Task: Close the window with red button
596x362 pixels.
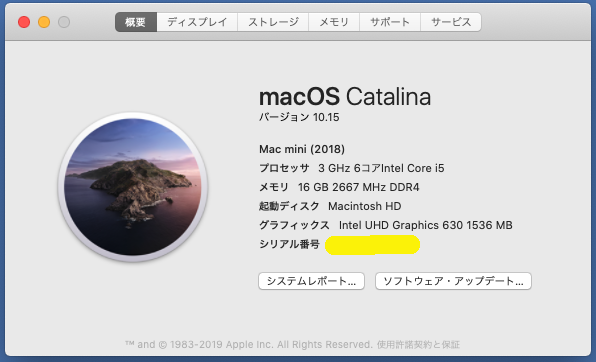Action: [24, 22]
